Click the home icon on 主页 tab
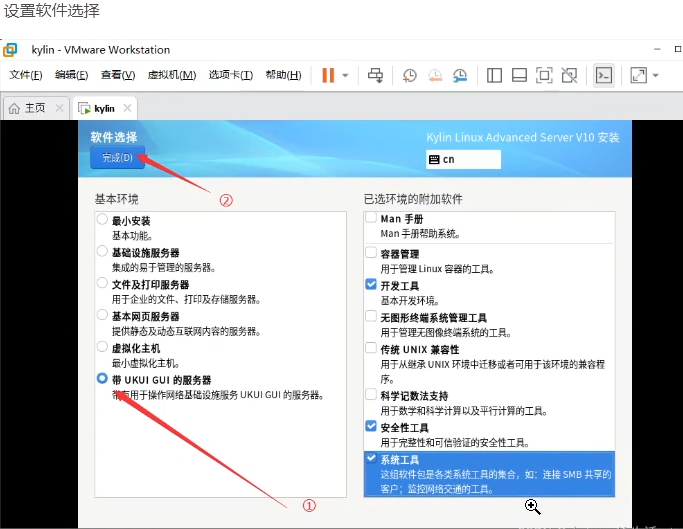Screen dimensions: 683x529 tap(14, 108)
